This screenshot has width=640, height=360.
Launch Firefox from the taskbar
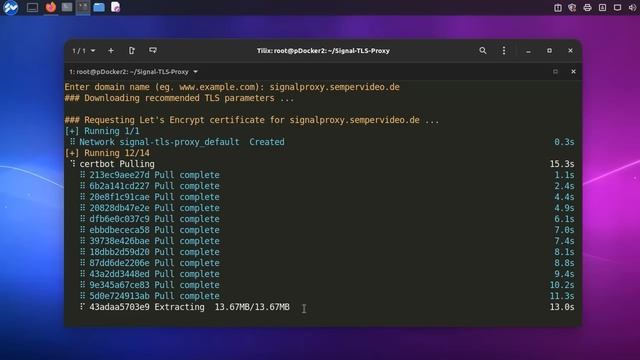click(x=51, y=7)
